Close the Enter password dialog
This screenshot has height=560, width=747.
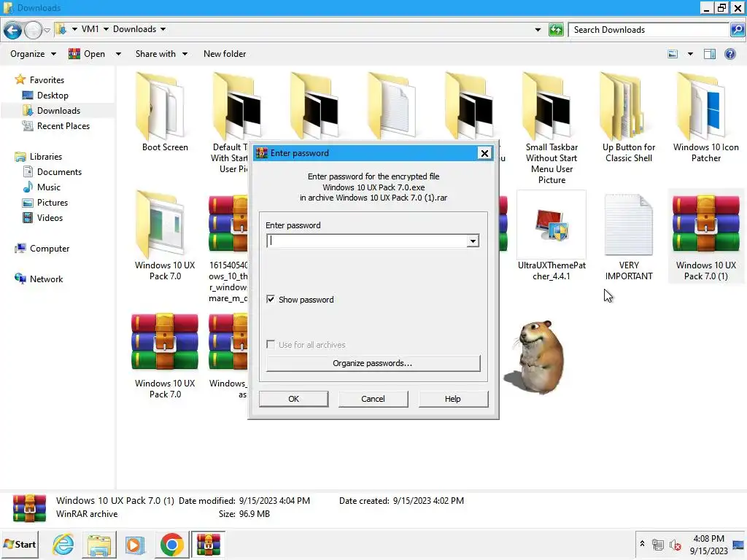click(x=484, y=153)
